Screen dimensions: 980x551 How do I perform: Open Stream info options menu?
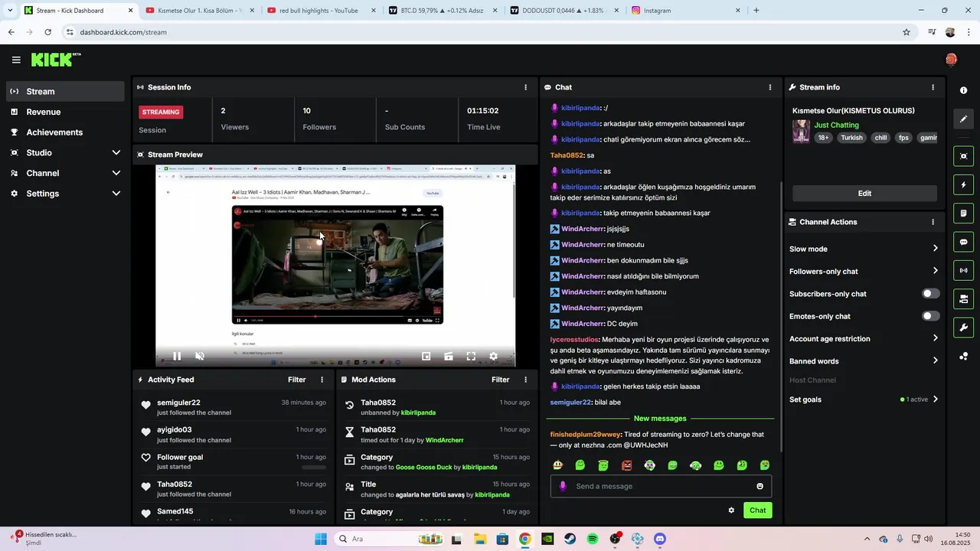933,87
